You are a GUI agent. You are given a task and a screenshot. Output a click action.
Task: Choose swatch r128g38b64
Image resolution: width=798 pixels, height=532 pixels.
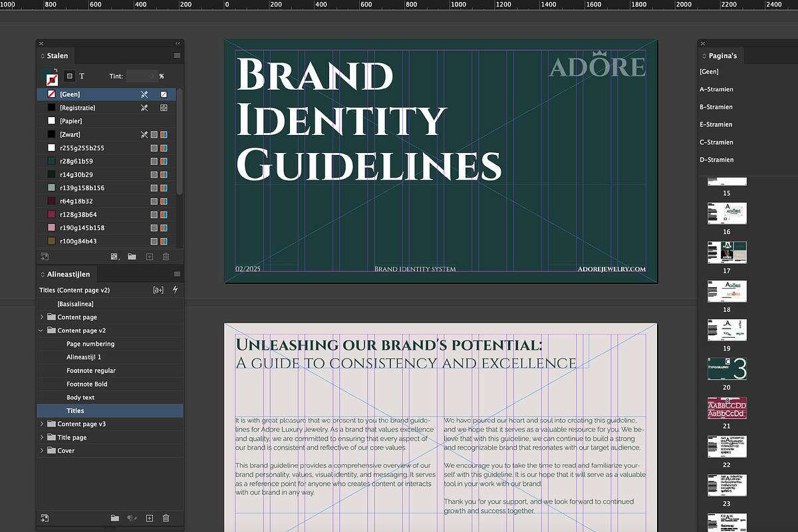click(106, 214)
